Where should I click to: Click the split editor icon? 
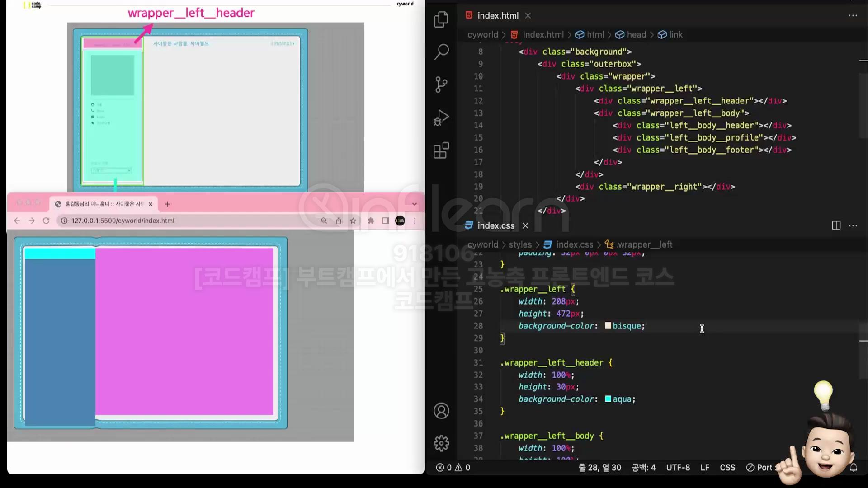(836, 225)
